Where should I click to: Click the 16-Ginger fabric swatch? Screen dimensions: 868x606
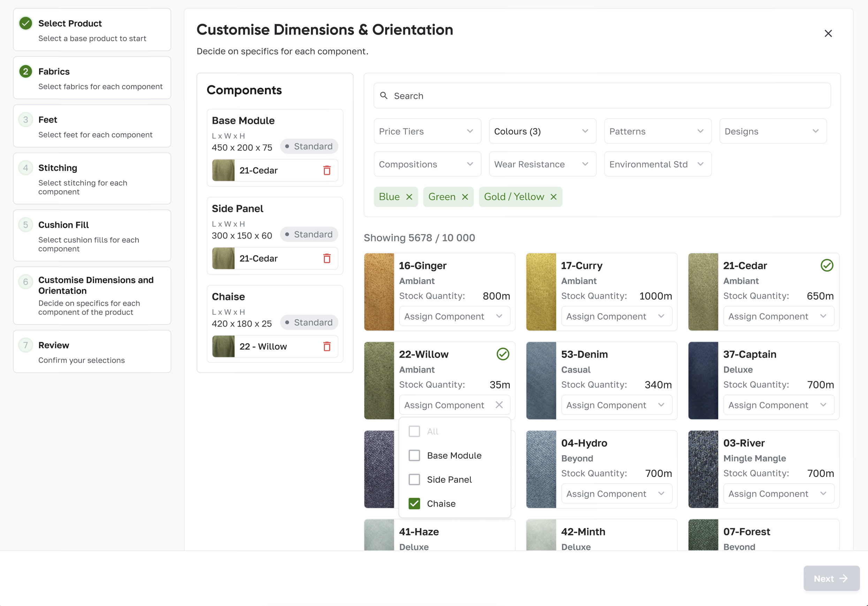(x=379, y=292)
